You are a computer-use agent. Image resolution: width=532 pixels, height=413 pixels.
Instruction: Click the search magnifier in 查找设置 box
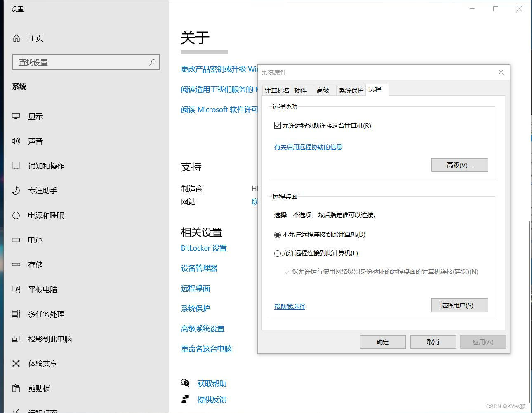point(153,62)
